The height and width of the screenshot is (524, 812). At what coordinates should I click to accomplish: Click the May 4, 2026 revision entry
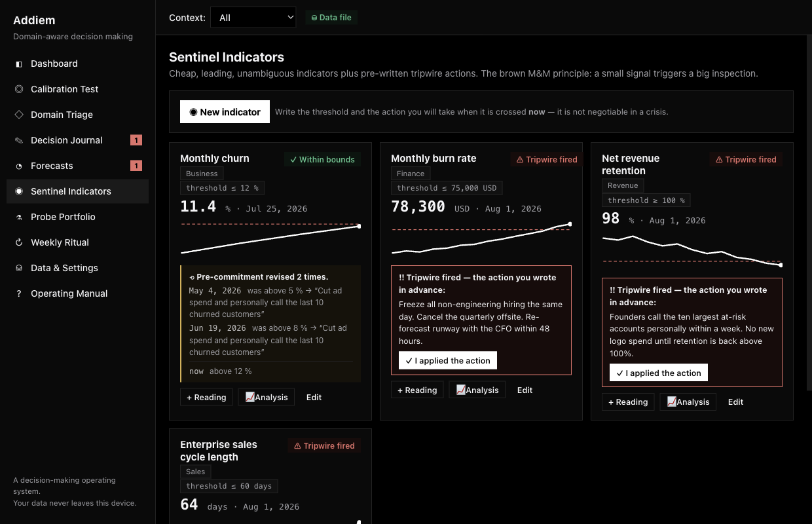[x=270, y=303]
